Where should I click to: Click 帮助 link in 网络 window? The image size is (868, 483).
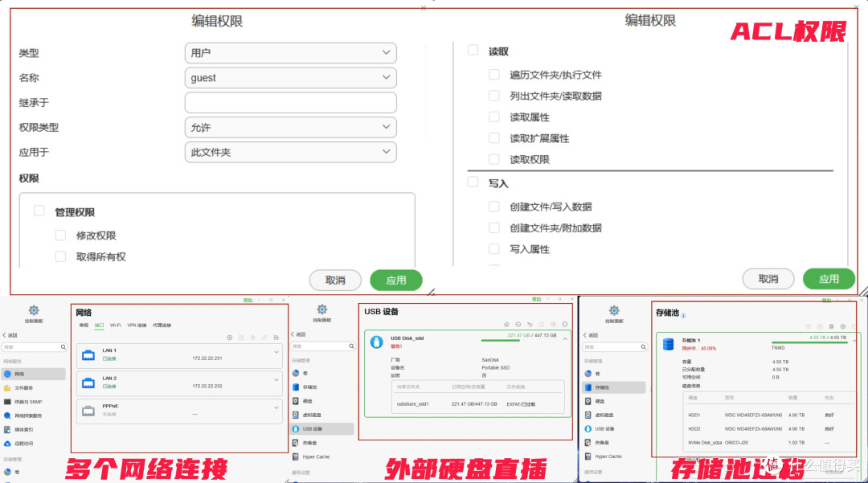(248, 300)
